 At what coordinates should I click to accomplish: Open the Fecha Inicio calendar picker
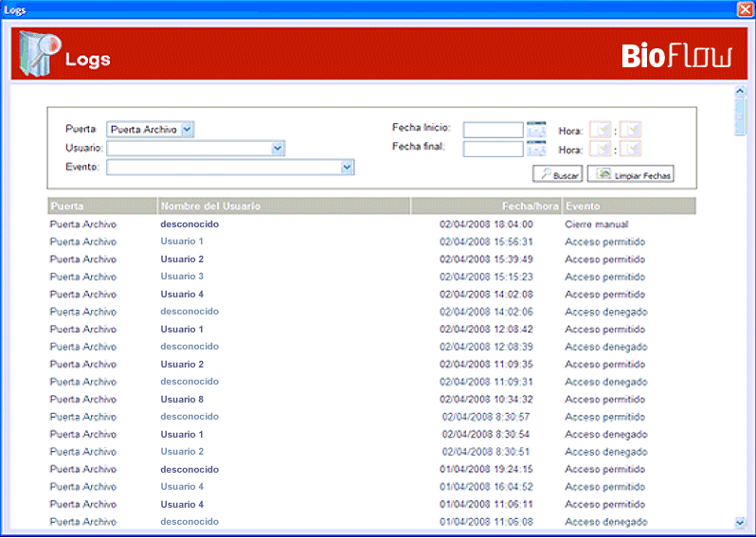click(536, 130)
